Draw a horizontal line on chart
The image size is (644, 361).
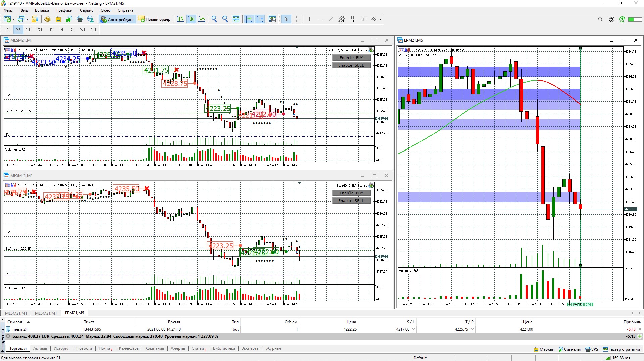point(320,19)
